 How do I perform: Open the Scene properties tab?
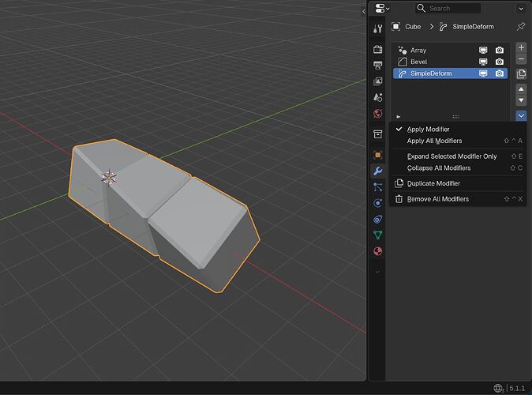pos(377,97)
